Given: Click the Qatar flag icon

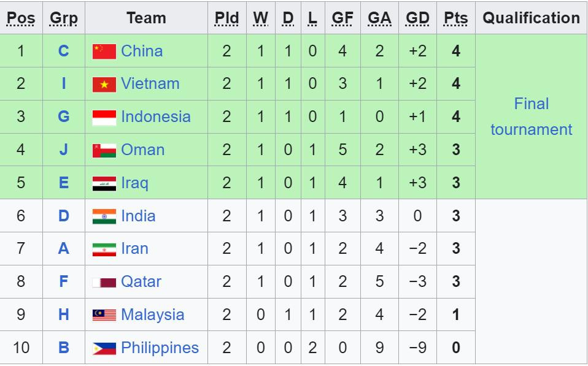Looking at the screenshot, I should pos(104,283).
